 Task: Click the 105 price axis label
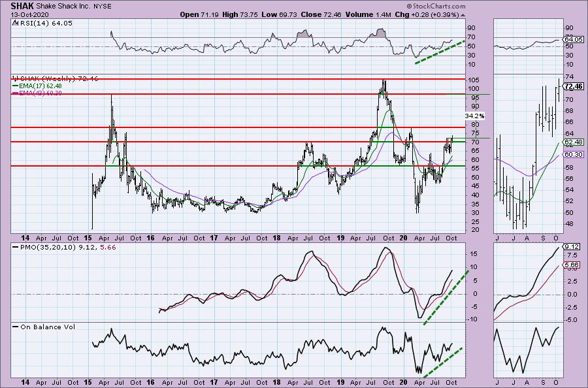click(x=473, y=80)
